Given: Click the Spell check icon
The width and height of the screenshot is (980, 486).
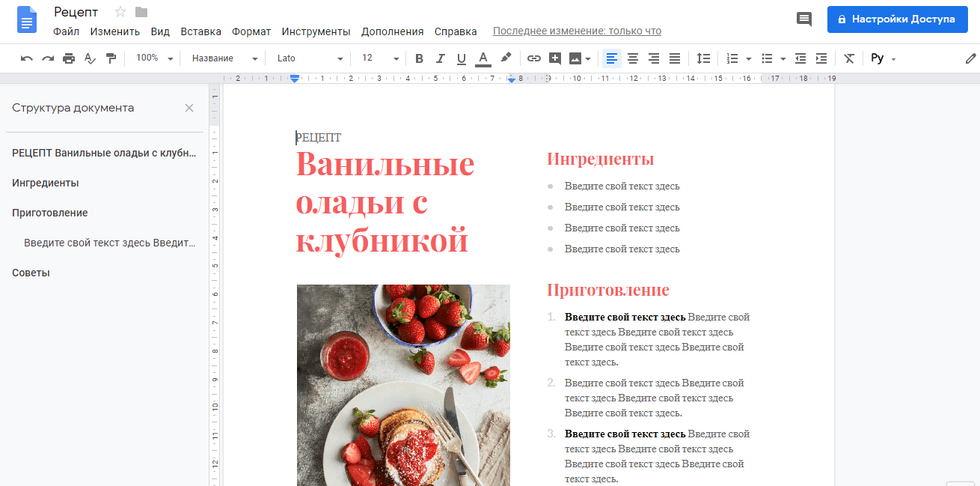Looking at the screenshot, I should pos(90,58).
